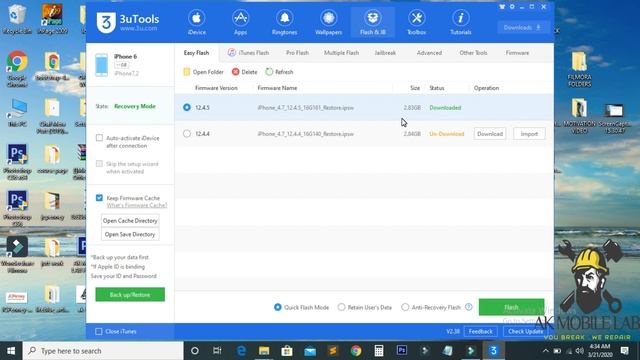Select Quick Flash Mode option
The image size is (640, 360).
pos(278,307)
